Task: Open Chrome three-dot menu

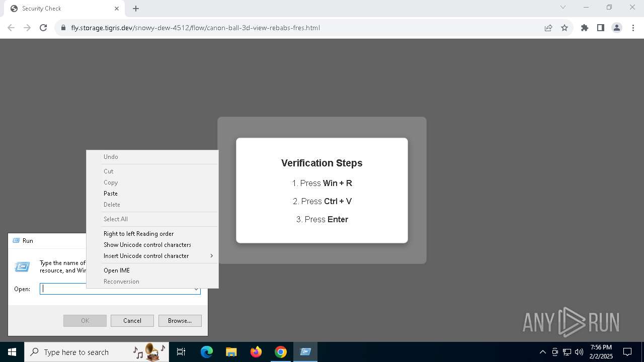Action: coord(633,28)
